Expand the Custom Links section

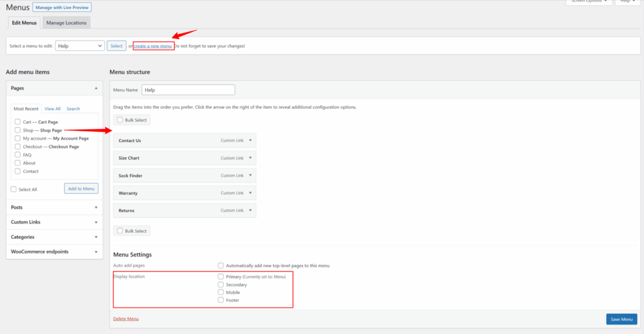pos(96,222)
